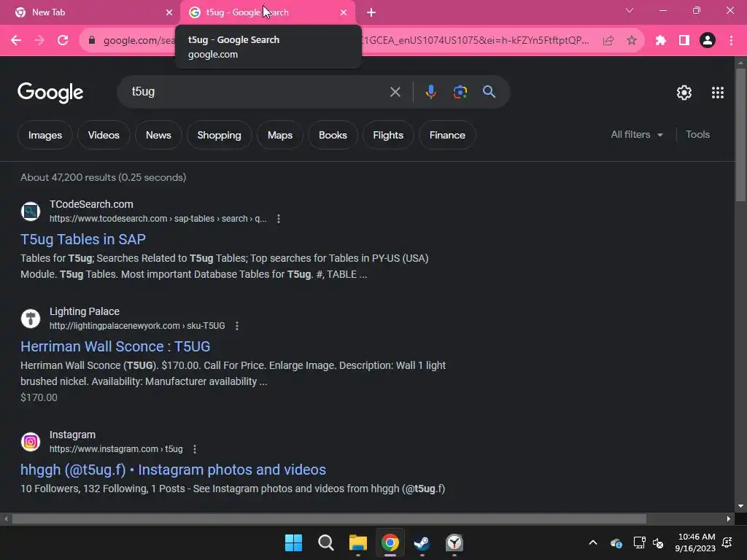747x560 pixels.
Task: Open Google quick settings gear
Action: 684,93
